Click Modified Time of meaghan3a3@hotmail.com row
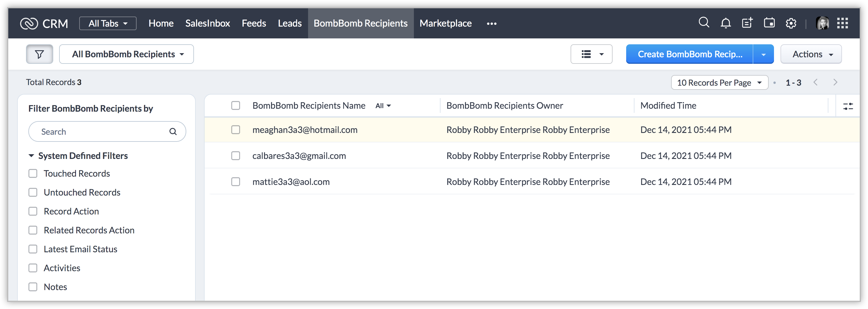This screenshot has height=309, width=868. point(686,130)
